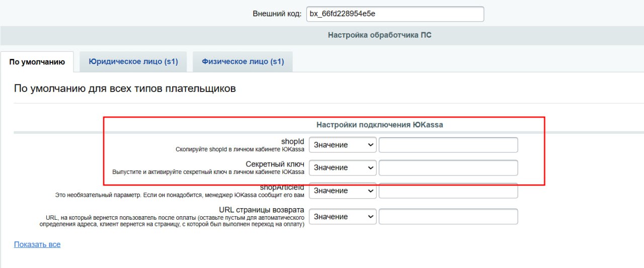Click the hint Это необязательный параметр
Image resolution: width=644 pixels, height=268 pixels.
pyautogui.click(x=180, y=195)
